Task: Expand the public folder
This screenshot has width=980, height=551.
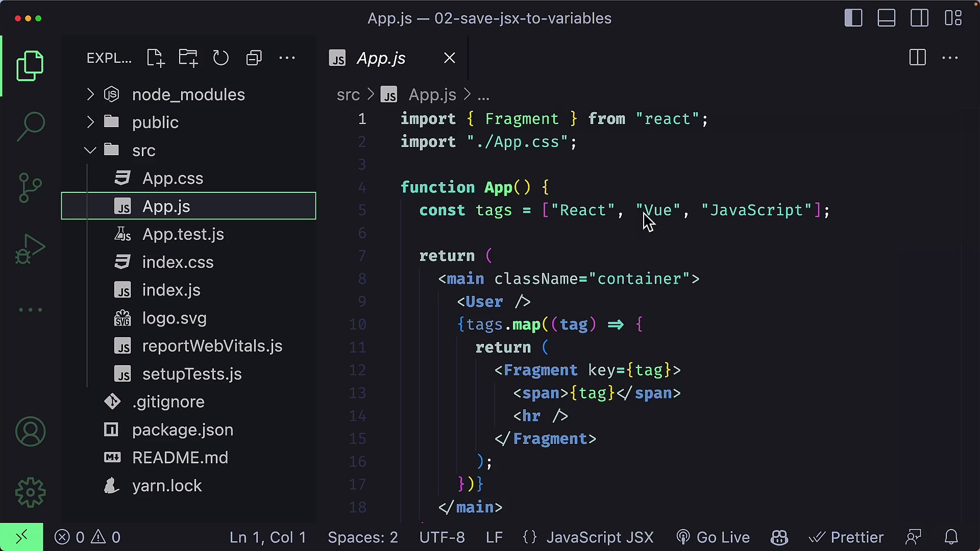Action: (90, 122)
